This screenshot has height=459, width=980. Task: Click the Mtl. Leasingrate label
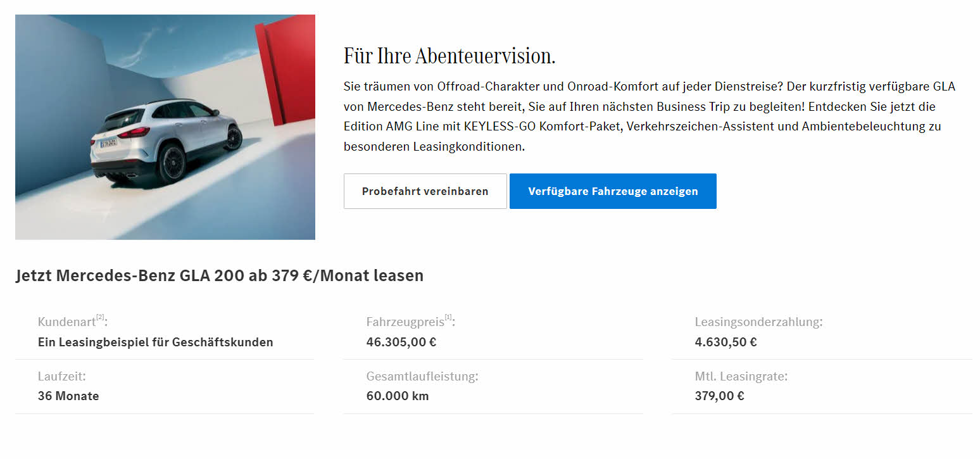(741, 377)
